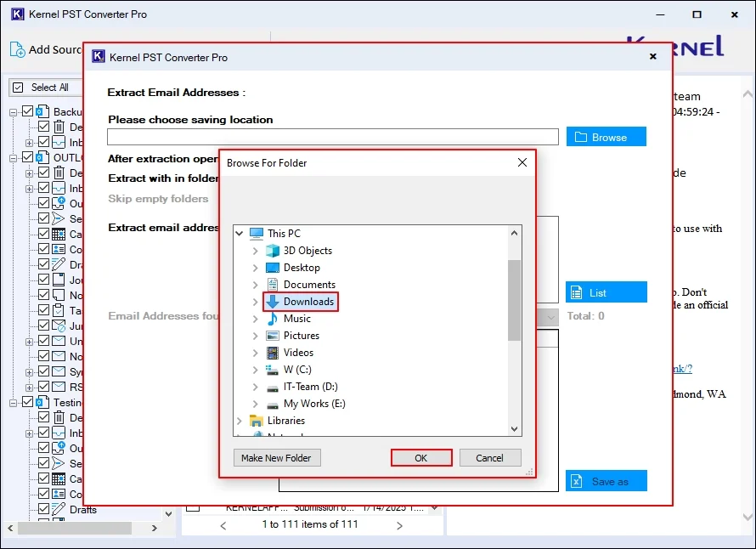The width and height of the screenshot is (756, 549).
Task: Select the Pictures folder icon
Action: click(x=272, y=336)
